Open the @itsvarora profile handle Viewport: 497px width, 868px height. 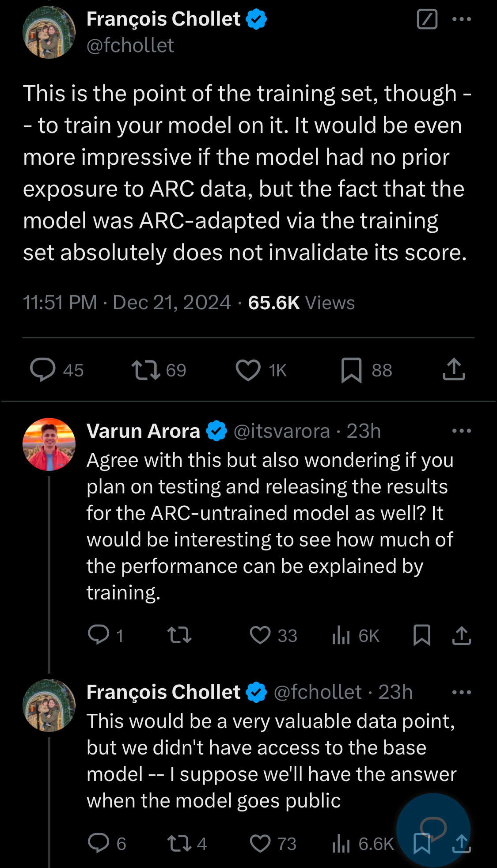[281, 431]
